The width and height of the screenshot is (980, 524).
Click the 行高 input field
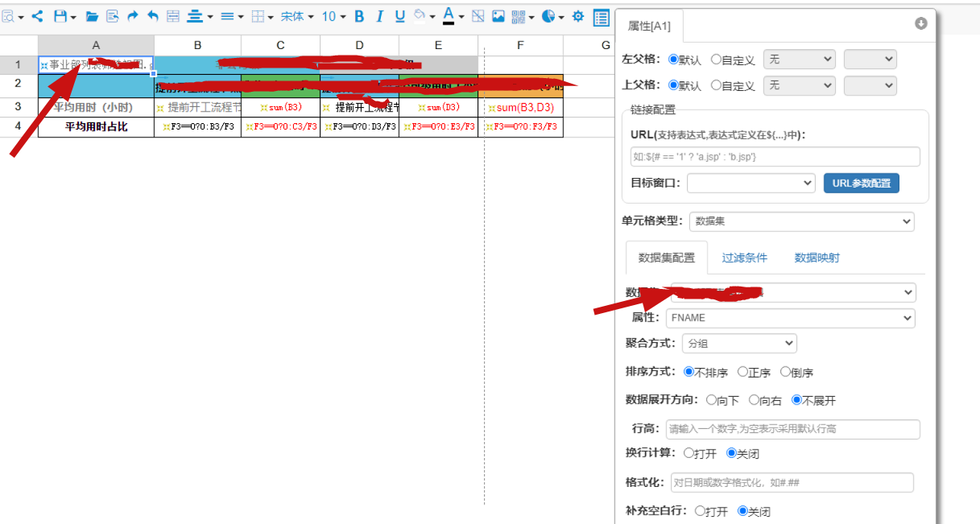pyautogui.click(x=793, y=429)
